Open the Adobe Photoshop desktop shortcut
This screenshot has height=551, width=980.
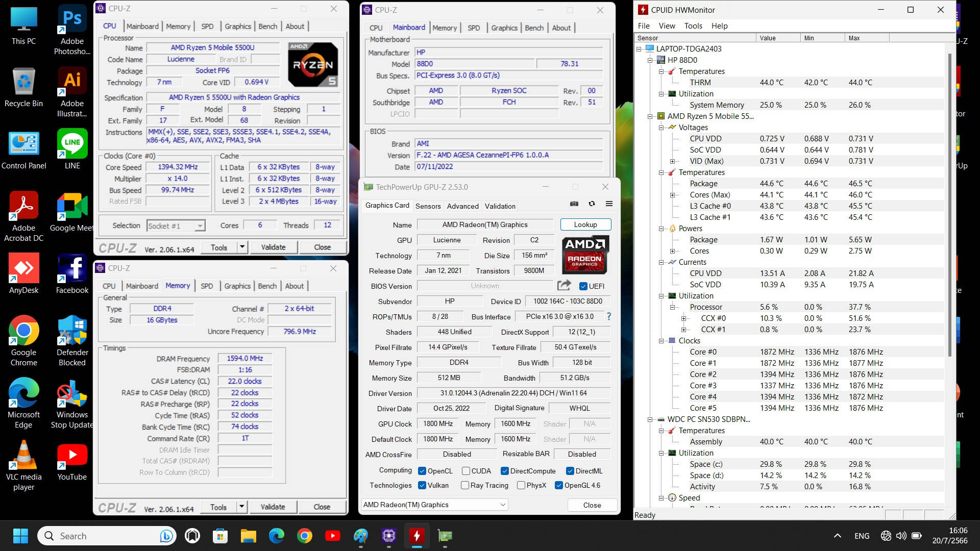tap(72, 31)
